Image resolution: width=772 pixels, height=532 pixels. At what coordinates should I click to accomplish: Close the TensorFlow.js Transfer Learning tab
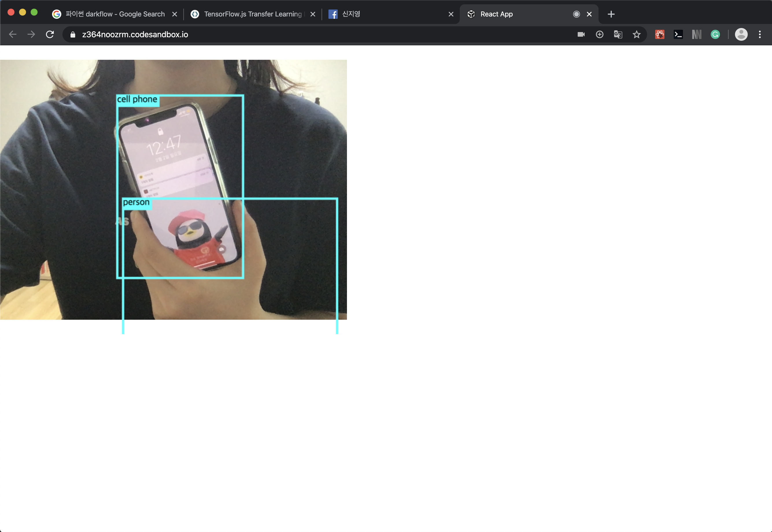[x=313, y=14]
